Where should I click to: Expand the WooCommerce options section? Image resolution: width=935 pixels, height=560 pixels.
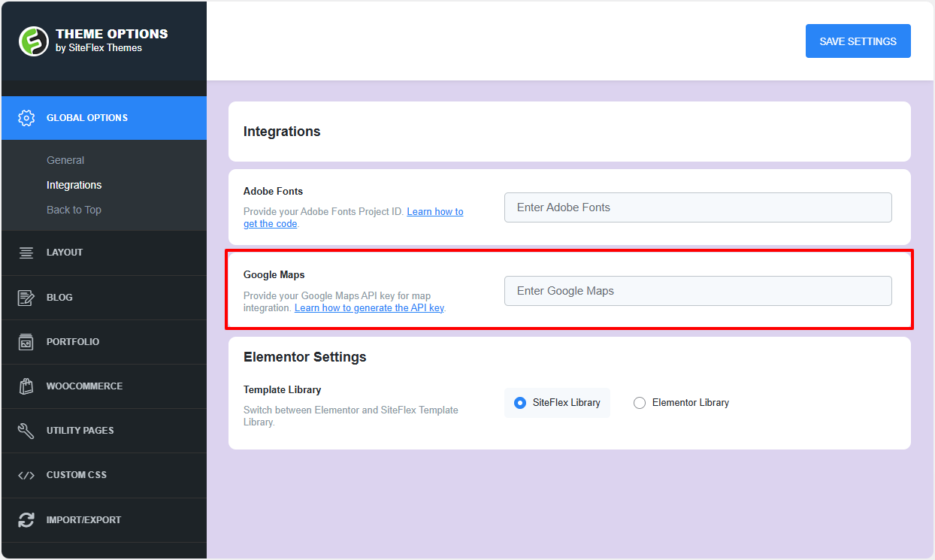click(x=84, y=386)
